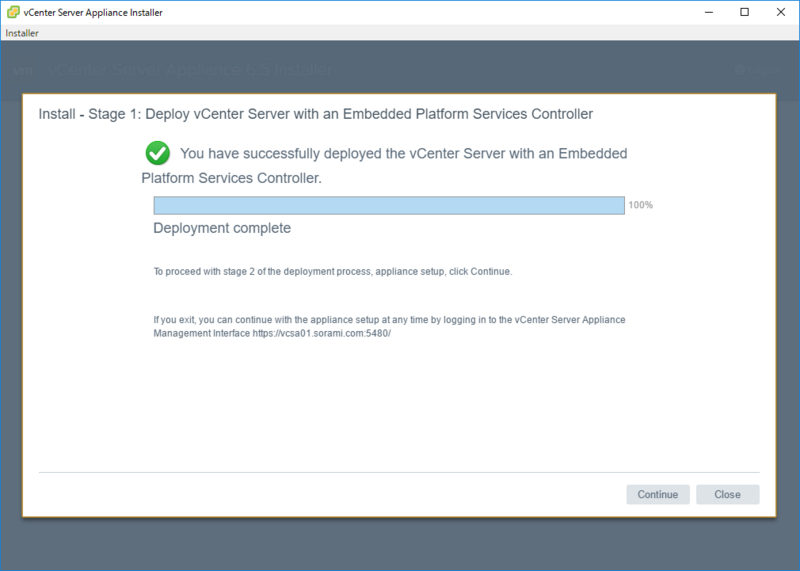Click the vCenter installer title bar icon
Viewport: 800px width, 571px height.
pos(13,12)
